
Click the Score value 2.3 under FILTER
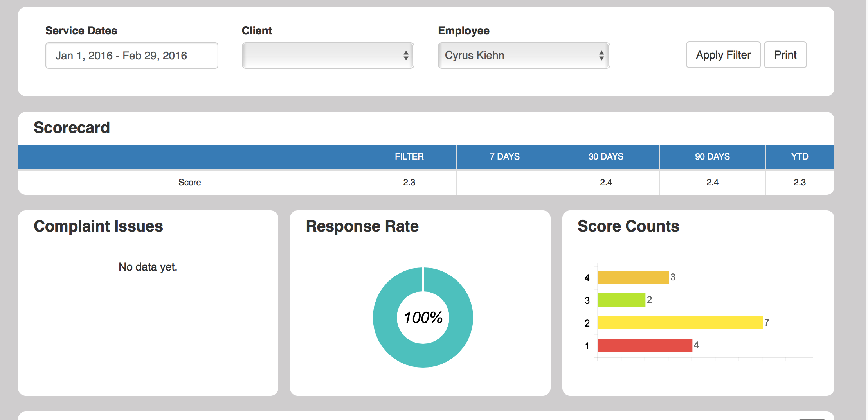409,182
